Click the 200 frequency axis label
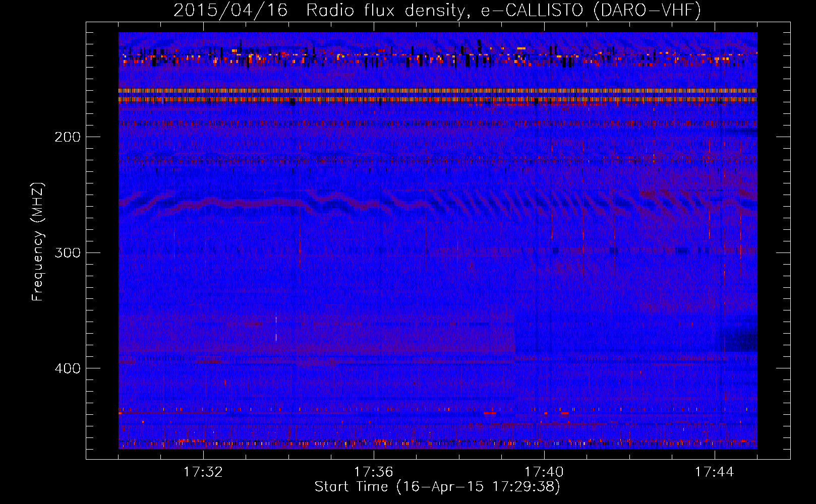 click(x=68, y=137)
